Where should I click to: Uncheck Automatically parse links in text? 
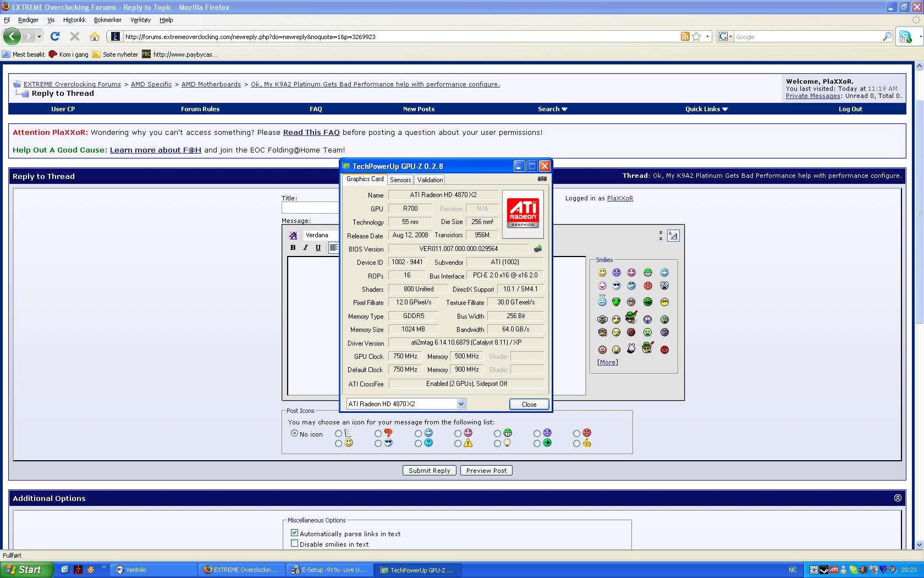(x=294, y=533)
